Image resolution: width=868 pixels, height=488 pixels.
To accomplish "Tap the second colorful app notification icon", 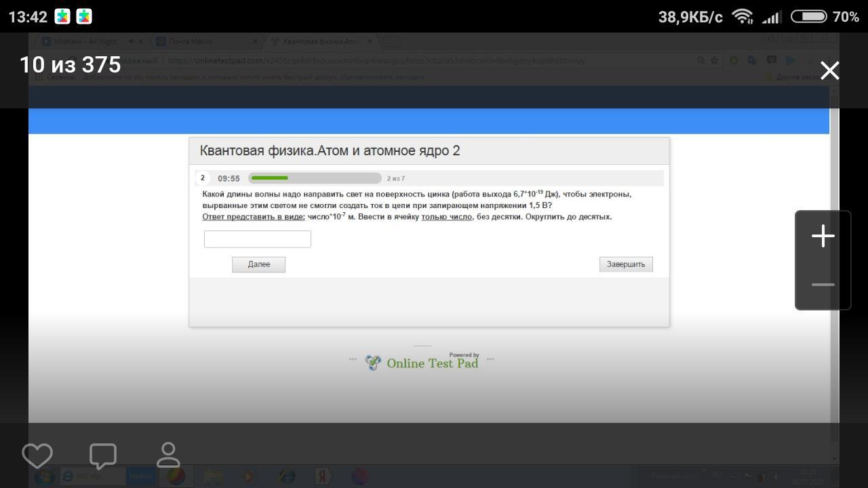I will click(84, 17).
